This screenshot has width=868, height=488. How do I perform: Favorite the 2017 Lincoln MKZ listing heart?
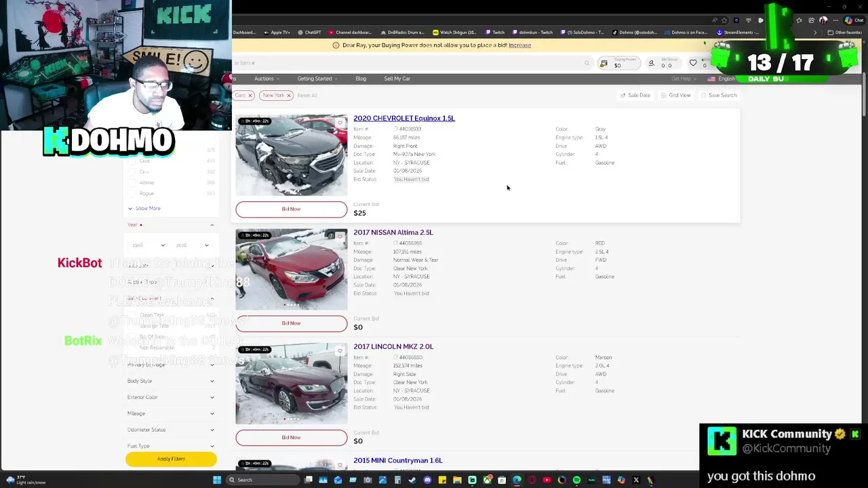(340, 350)
